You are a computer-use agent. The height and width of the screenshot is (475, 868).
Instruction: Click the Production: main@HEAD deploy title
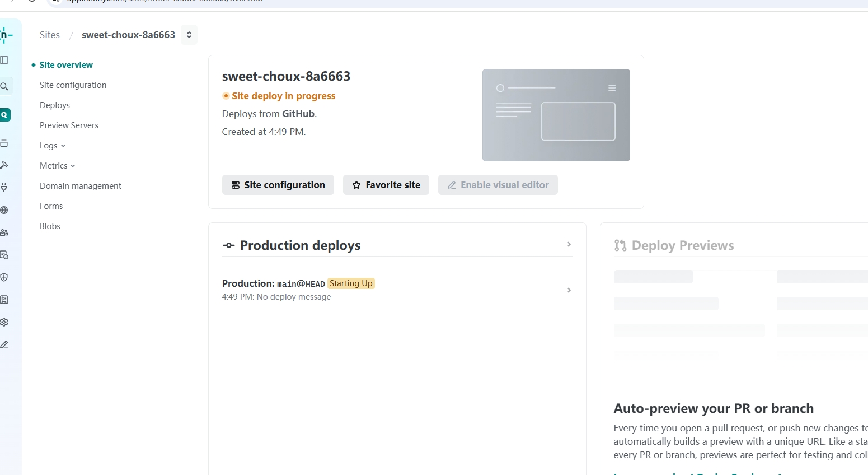point(273,283)
